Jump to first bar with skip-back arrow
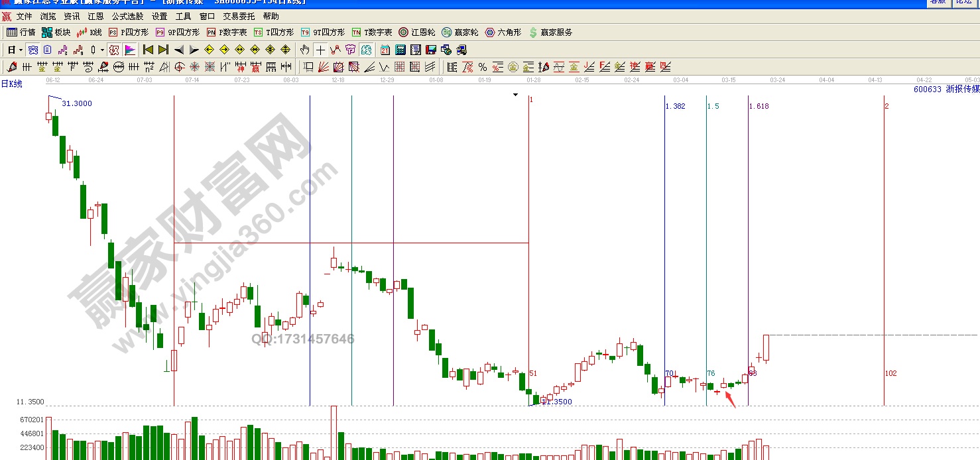 tap(148, 50)
